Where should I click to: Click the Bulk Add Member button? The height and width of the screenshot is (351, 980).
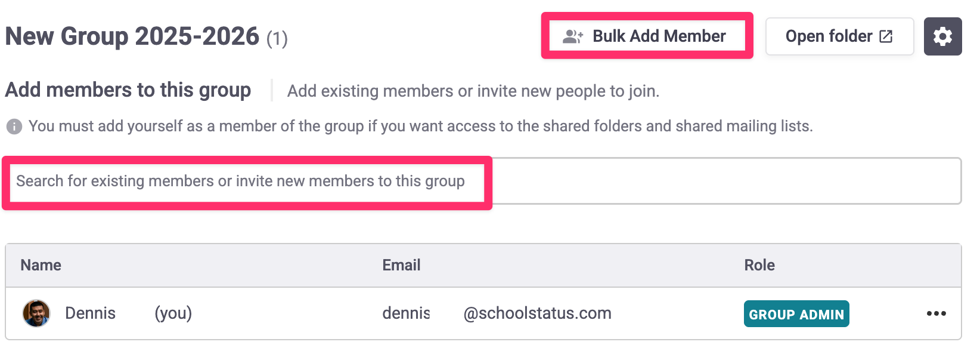pos(647,36)
